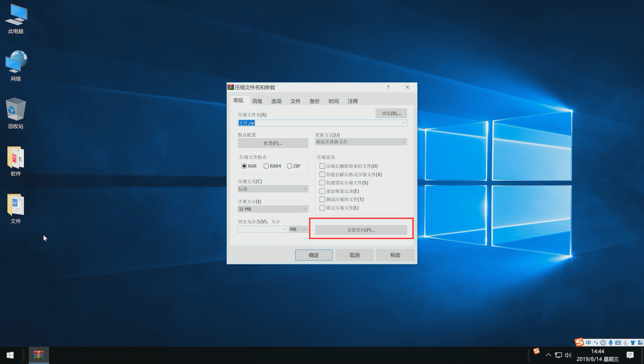Click the 设置密码(P)... button
Screen dimensions: 644x364
click(x=361, y=230)
